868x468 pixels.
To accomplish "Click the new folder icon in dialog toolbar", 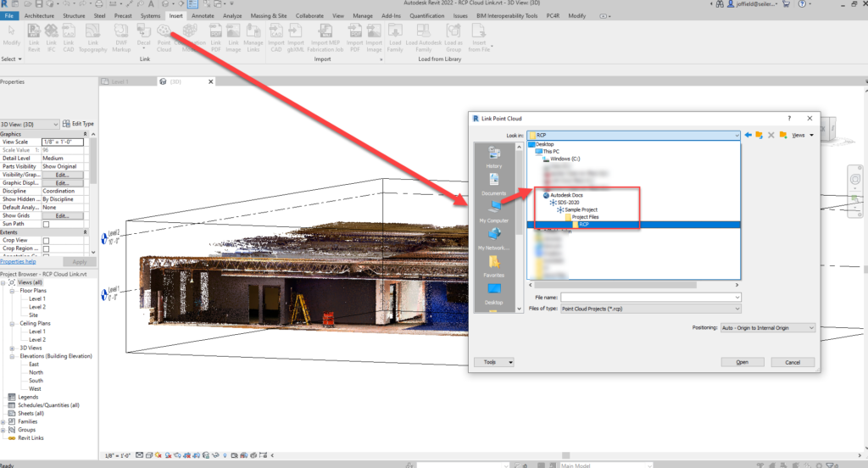I will pos(782,135).
